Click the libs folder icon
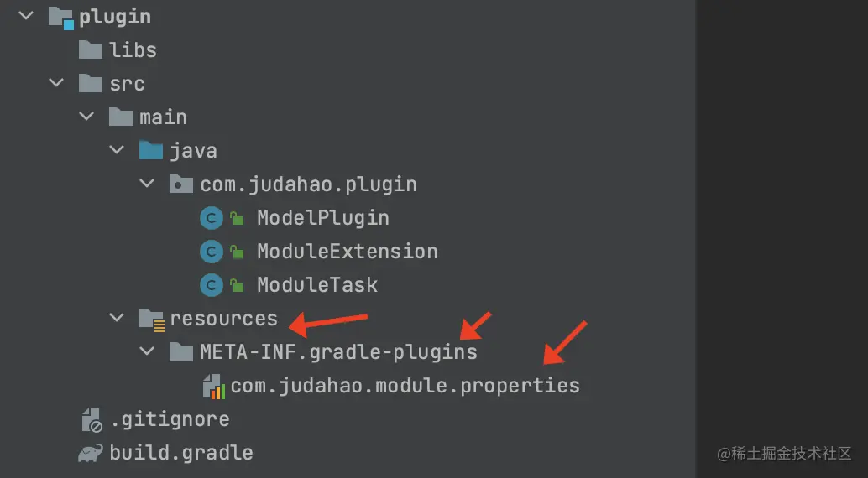The width and height of the screenshot is (868, 478). pos(91,49)
